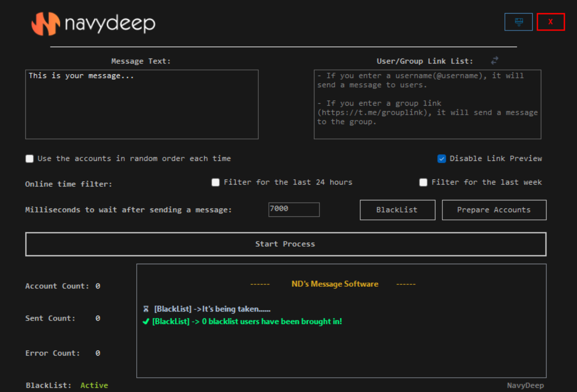Click the Milliseconds to wait label
The width and height of the screenshot is (577, 392).
[x=128, y=210]
